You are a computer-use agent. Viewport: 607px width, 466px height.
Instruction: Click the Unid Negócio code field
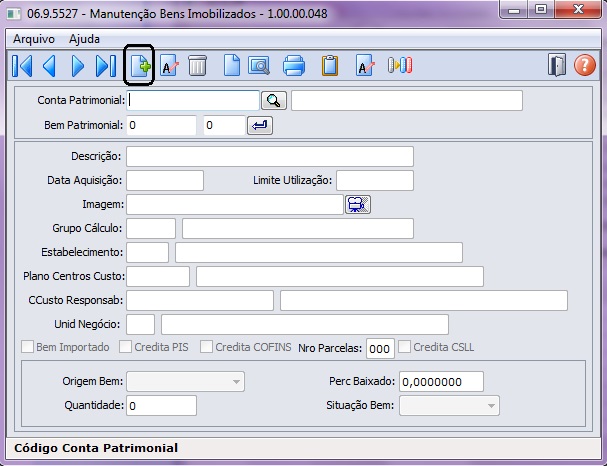point(141,324)
